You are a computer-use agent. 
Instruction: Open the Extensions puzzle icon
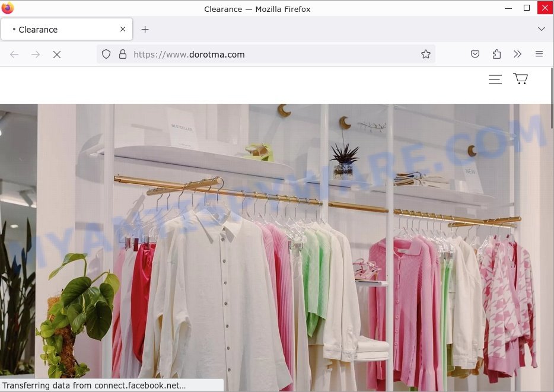[x=496, y=54]
